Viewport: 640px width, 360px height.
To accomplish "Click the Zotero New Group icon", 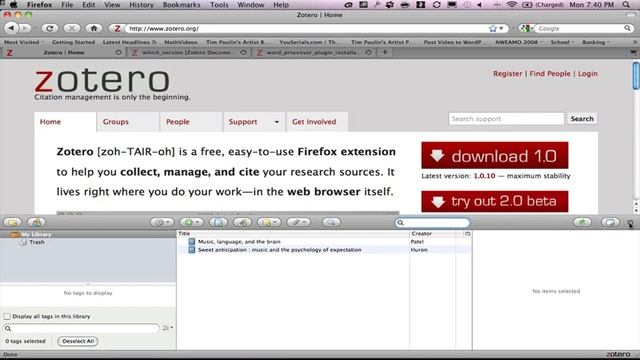I will click(x=36, y=222).
